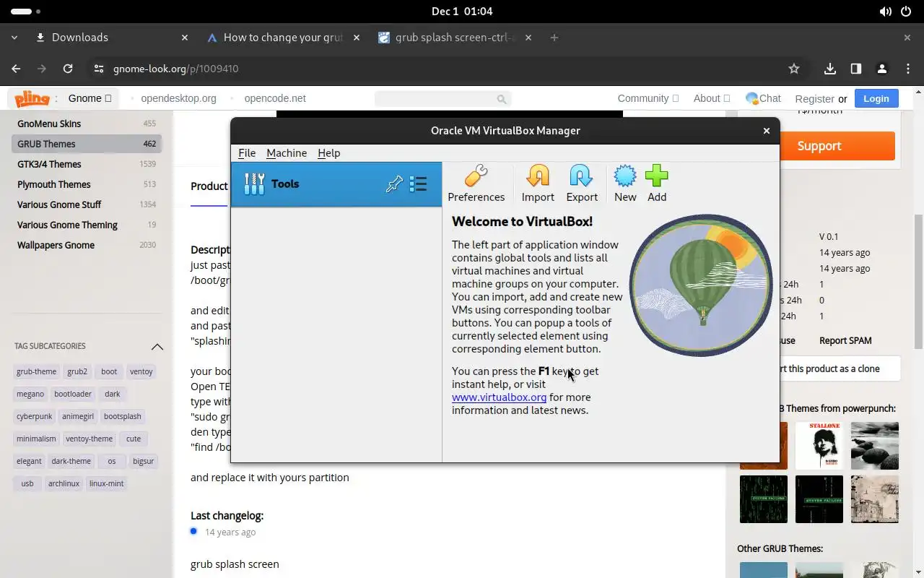Close the Downloads tab
Image resolution: width=924 pixels, height=578 pixels.
point(185,38)
